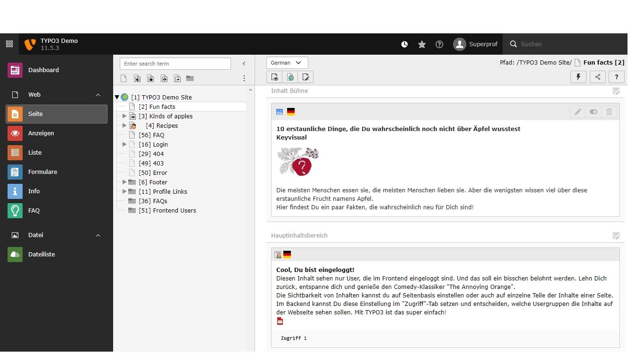This screenshot has height=362, width=644.
Task: Open share options in the docheader
Action: click(597, 77)
